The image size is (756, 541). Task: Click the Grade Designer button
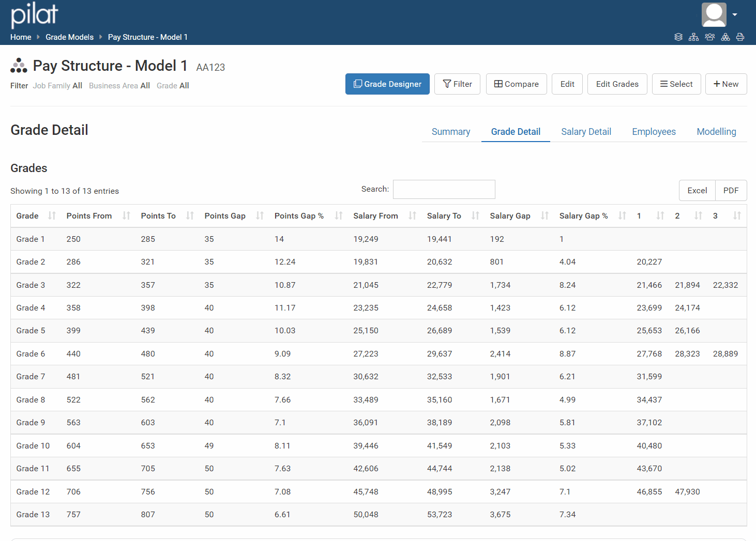(x=387, y=84)
